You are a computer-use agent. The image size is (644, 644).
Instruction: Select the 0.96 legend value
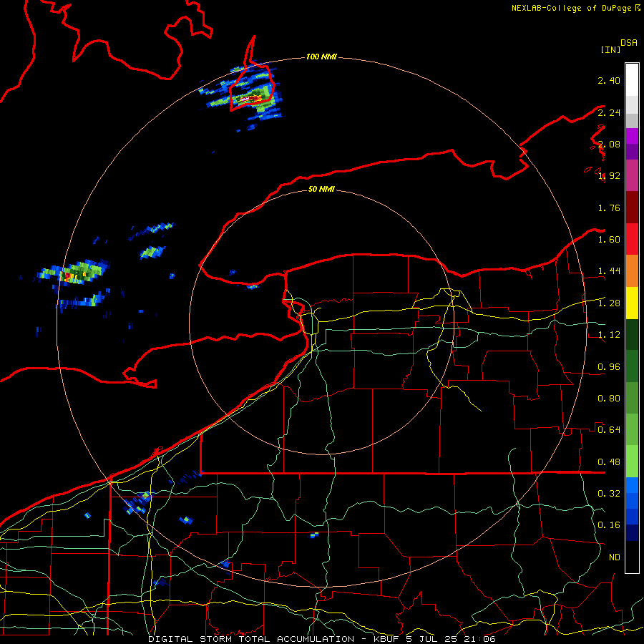609,367
